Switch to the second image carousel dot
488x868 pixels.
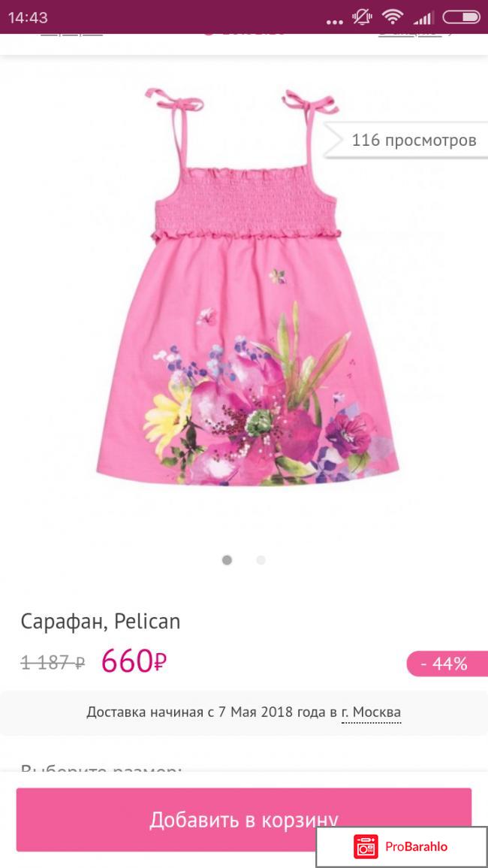tap(261, 560)
